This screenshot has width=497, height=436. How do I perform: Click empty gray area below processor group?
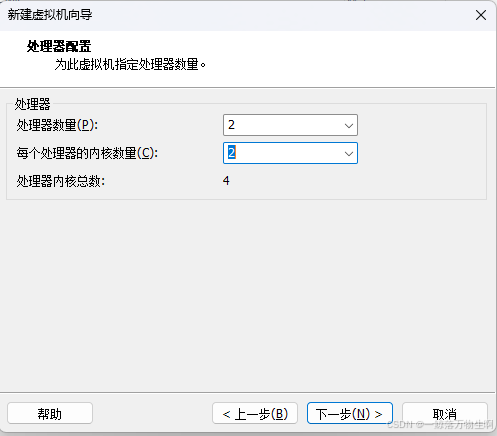coord(248,293)
